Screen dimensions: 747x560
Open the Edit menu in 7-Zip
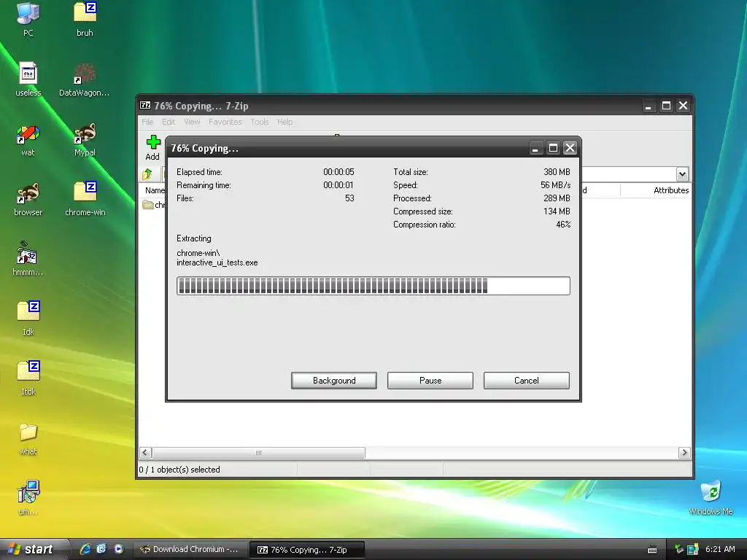pos(169,122)
